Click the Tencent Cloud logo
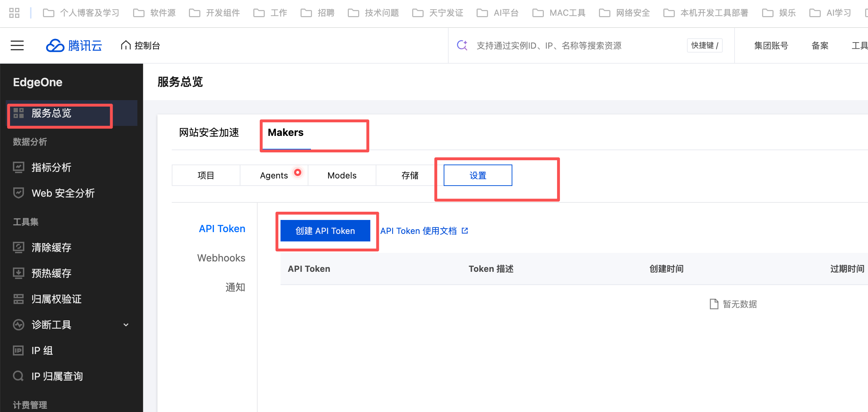 point(74,45)
